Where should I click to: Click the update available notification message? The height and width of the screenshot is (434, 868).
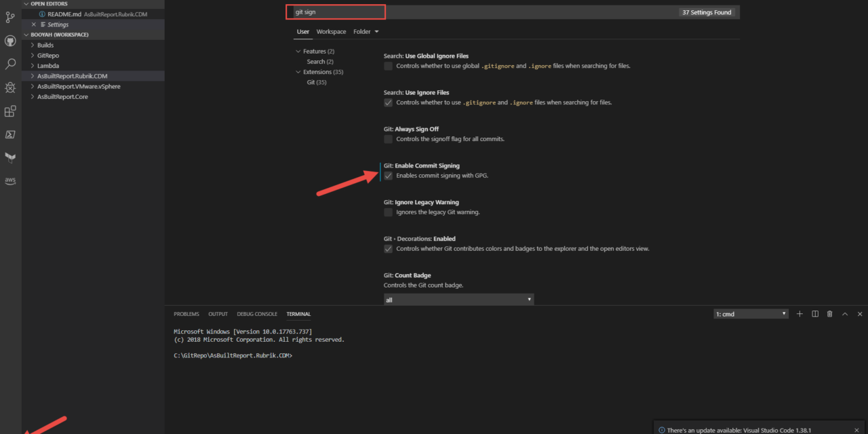pos(739,430)
